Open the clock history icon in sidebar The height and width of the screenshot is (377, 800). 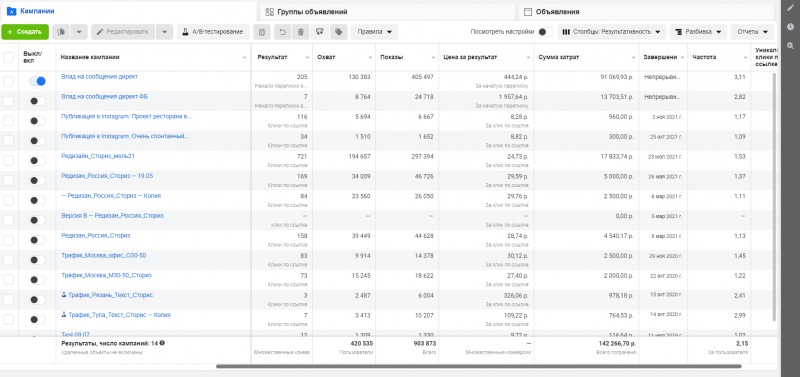click(790, 27)
